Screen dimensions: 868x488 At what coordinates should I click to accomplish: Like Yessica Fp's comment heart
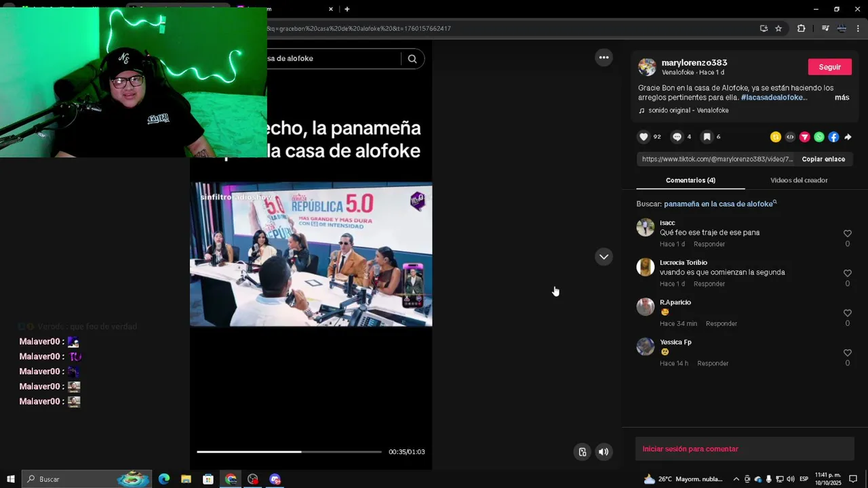847,353
